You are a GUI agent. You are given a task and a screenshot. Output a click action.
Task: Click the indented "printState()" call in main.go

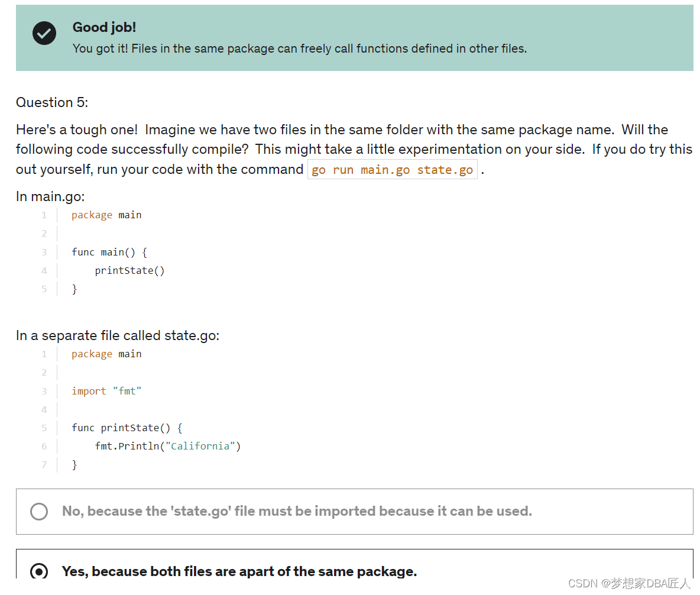coord(129,271)
